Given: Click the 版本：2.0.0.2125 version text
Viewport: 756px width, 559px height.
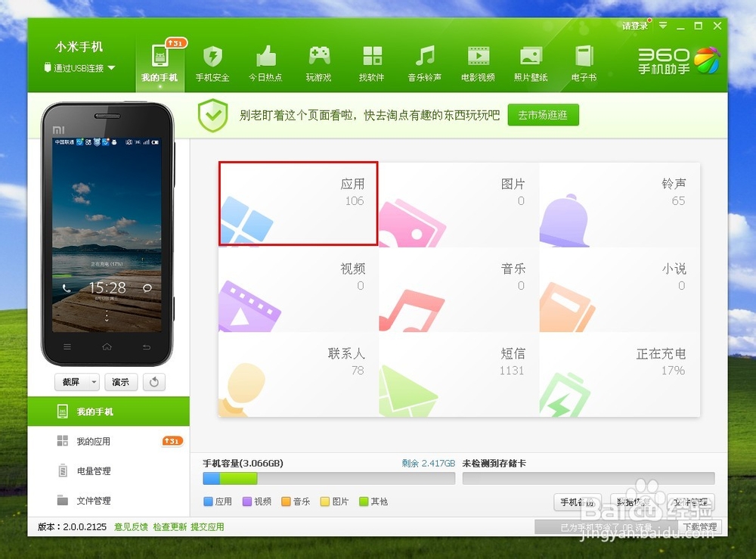Looking at the screenshot, I should [x=73, y=526].
